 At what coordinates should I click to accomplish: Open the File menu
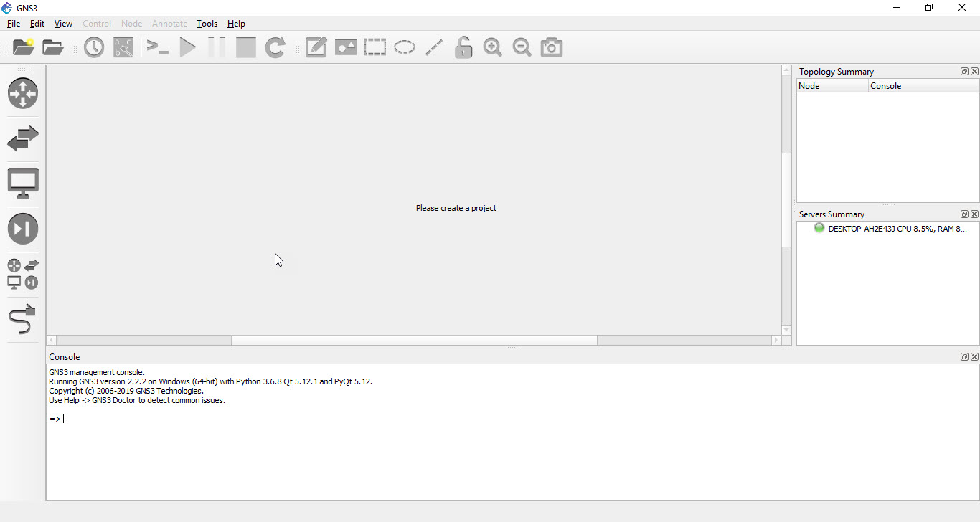coord(14,24)
